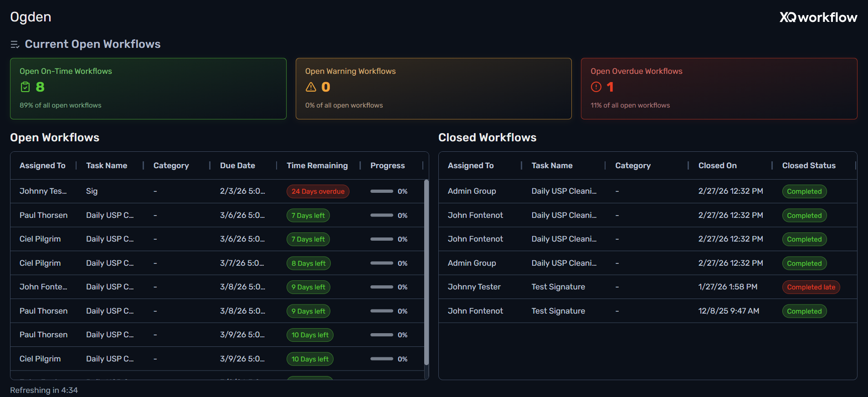Sort closed workflows by Task Name header
This screenshot has width=868, height=397.
552,165
